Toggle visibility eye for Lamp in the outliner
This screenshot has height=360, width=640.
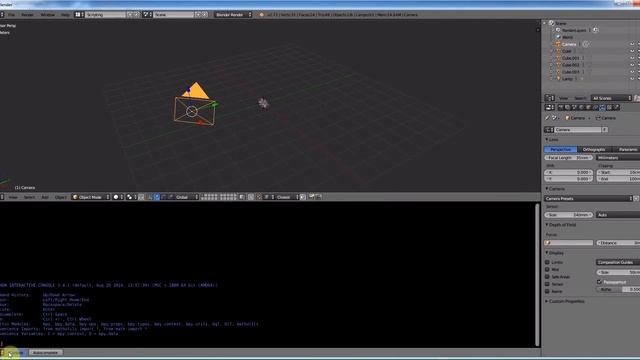pos(632,78)
